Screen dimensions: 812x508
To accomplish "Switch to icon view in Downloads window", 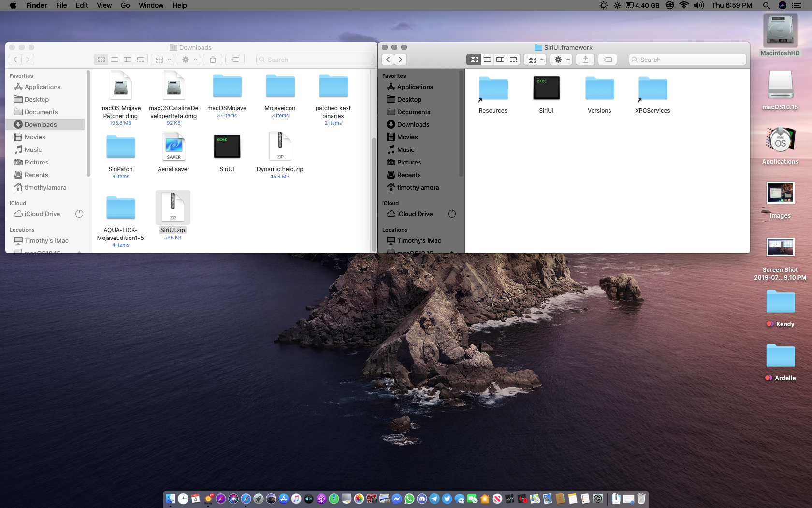I will point(101,60).
